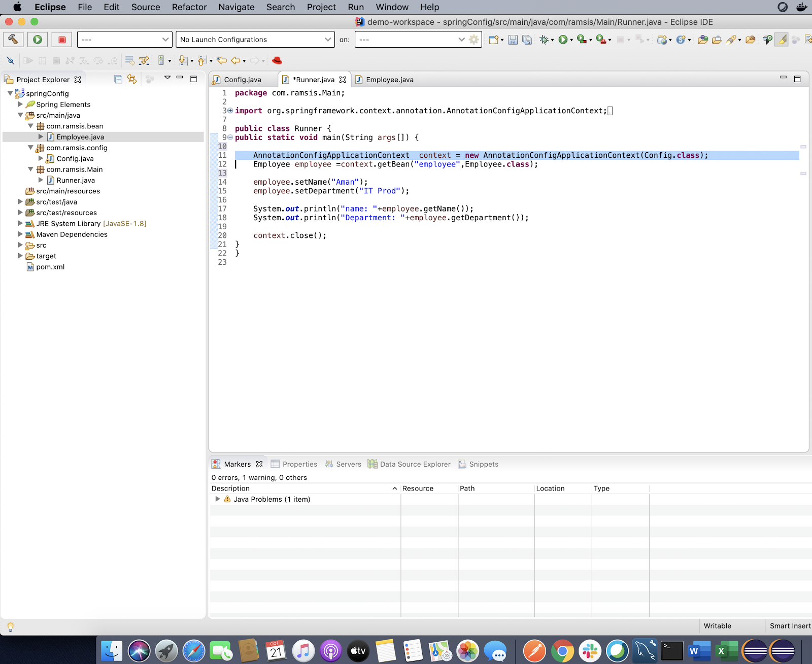The height and width of the screenshot is (664, 812).
Task: Click the Save All toolbar icon
Action: tap(526, 40)
